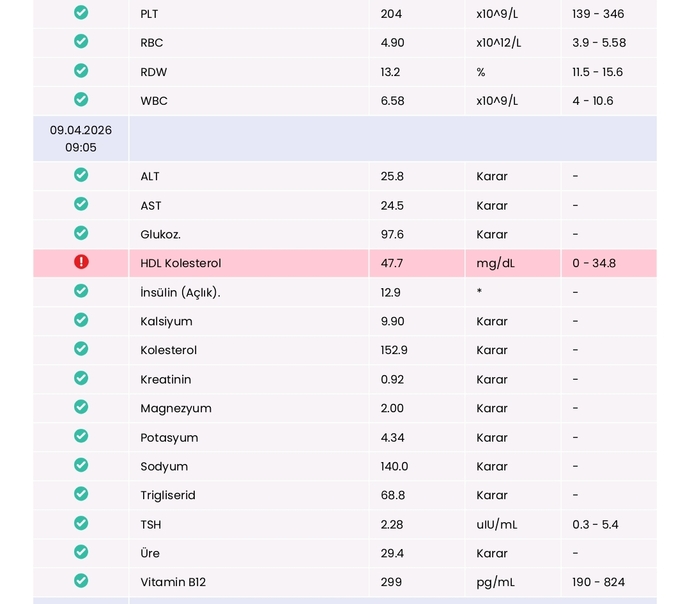This screenshot has height=604, width=690.
Task: Click the green check icon beside Sodyum
Action: [81, 465]
